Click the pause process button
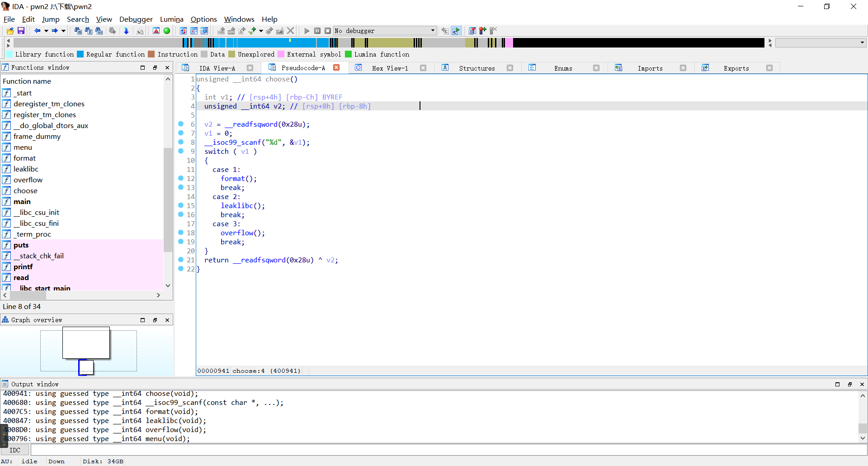The image size is (868, 466). (317, 31)
